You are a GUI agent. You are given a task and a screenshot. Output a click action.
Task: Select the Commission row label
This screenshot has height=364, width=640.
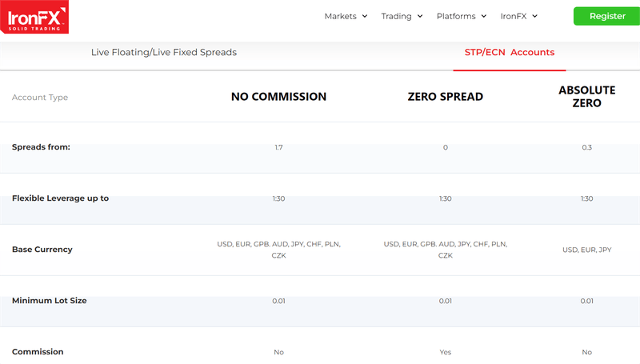click(x=38, y=352)
